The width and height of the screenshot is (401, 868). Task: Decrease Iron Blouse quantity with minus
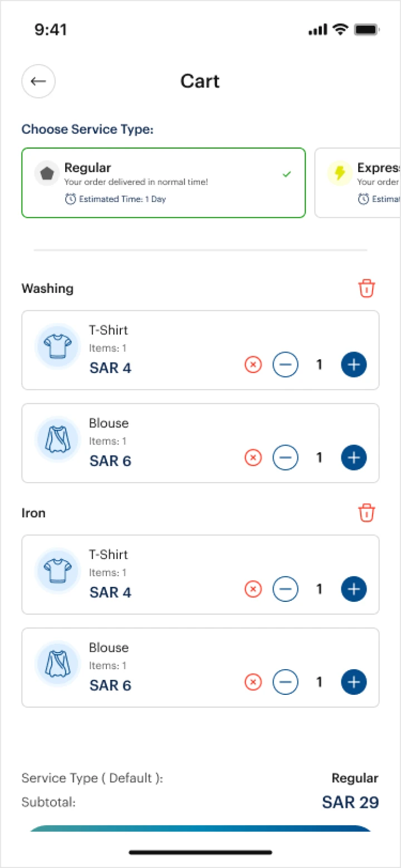pos(285,682)
